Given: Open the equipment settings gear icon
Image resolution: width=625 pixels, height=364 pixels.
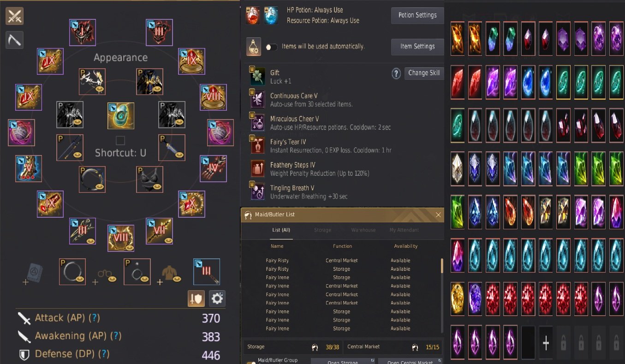Looking at the screenshot, I should click(217, 298).
